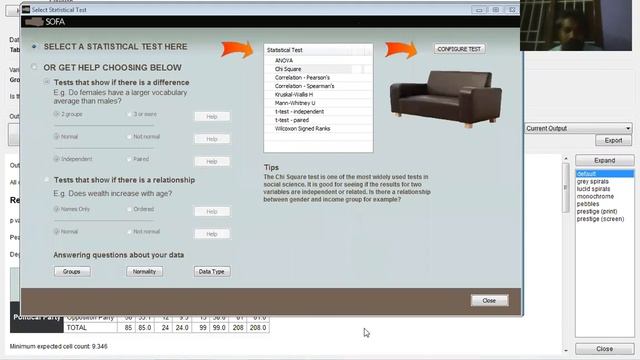Click the Export button in background window

click(613, 140)
